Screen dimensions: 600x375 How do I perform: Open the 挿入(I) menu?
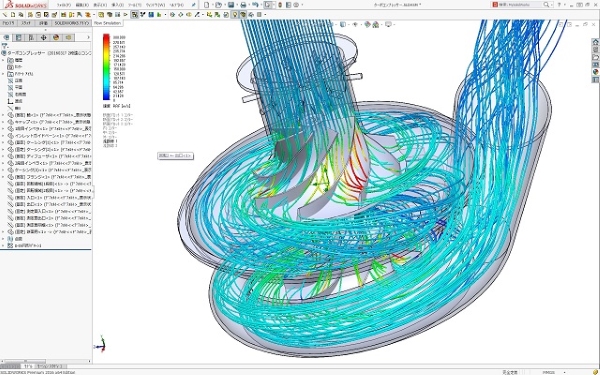pyautogui.click(x=117, y=5)
